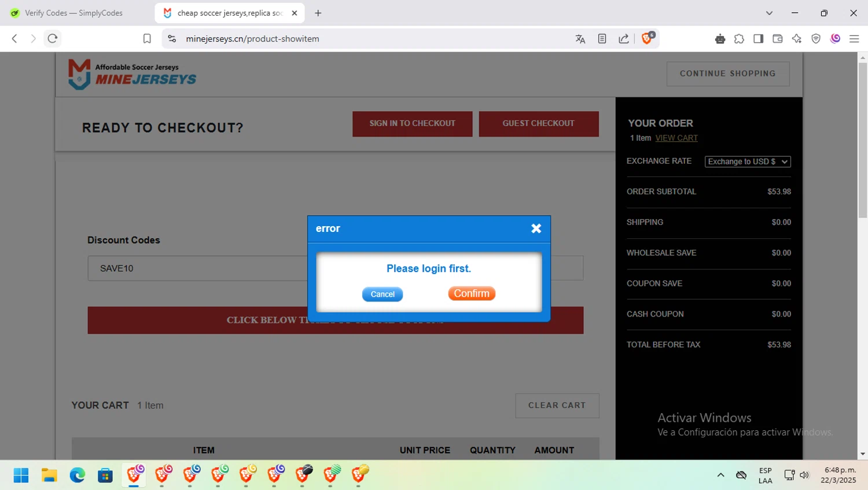
Task: Toggle the browser sidebar panel icon
Action: click(758, 39)
